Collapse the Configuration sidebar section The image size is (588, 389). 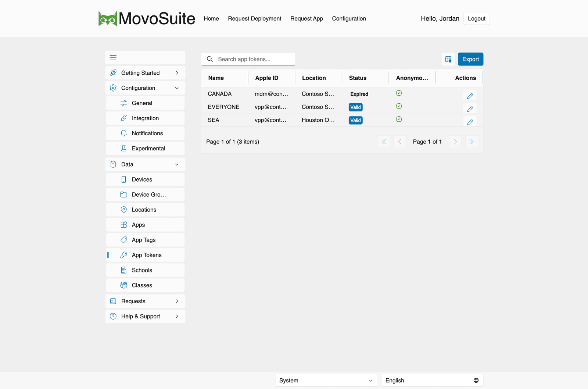145,88
